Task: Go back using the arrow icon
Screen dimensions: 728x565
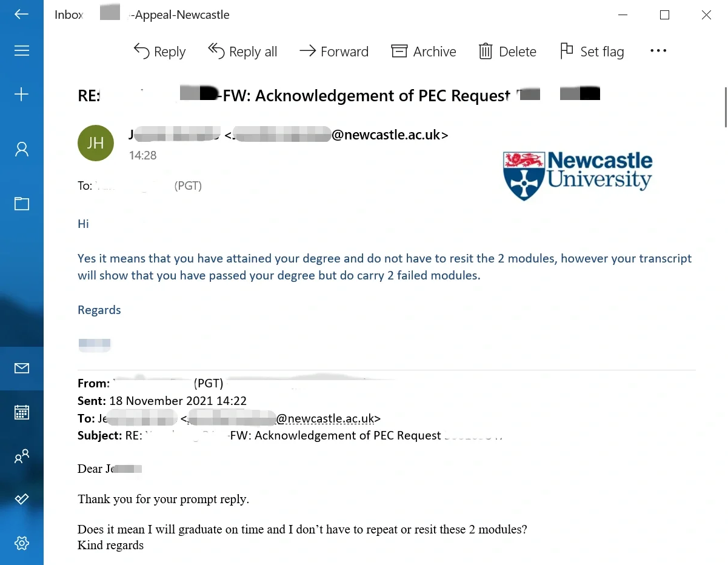Action: (21, 15)
